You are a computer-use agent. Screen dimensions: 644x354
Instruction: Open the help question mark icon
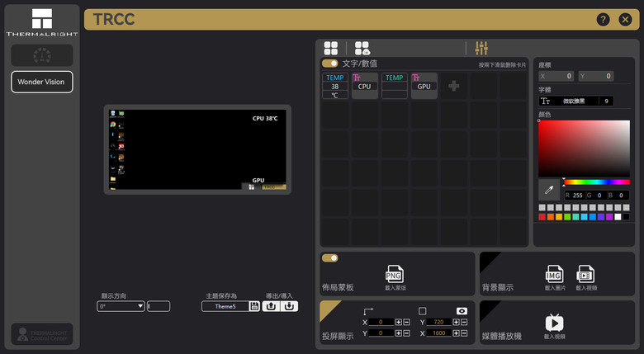point(603,19)
